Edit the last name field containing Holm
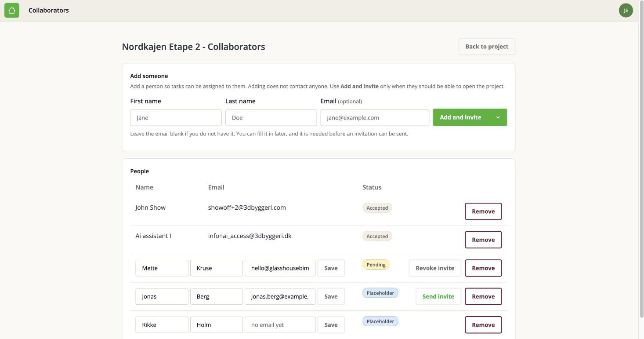Viewport: 644px width, 339px height. tap(217, 325)
